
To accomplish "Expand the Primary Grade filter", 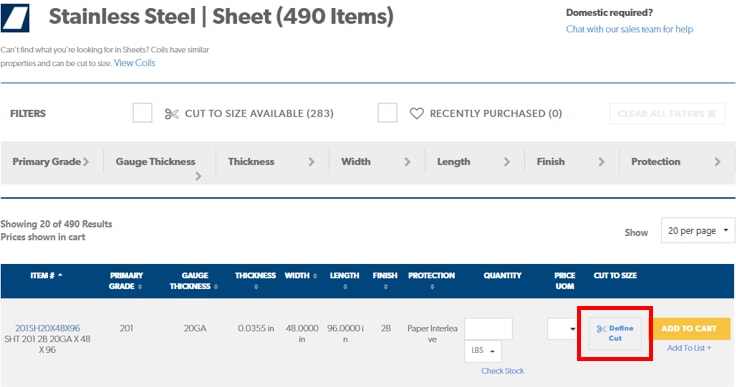I will coord(52,162).
